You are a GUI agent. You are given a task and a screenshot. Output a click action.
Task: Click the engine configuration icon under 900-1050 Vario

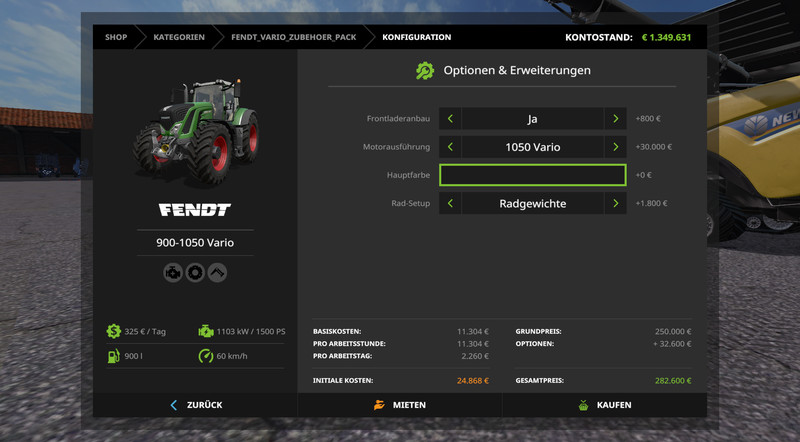coord(173,272)
